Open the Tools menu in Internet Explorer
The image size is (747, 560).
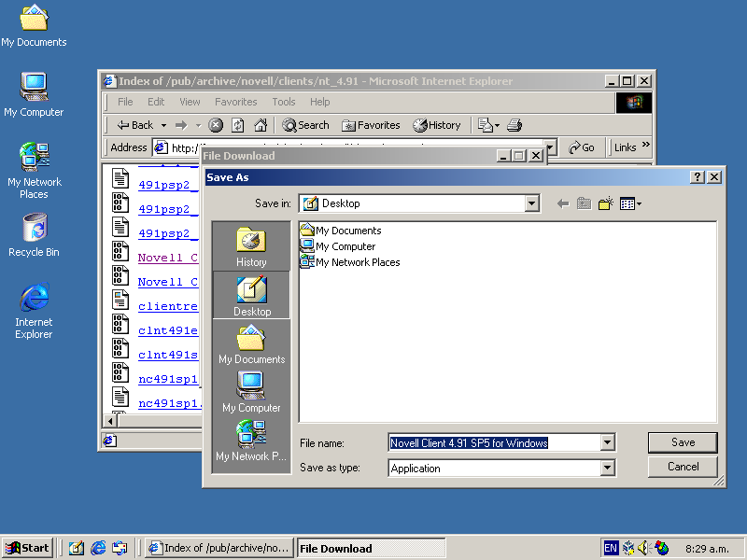click(x=284, y=102)
